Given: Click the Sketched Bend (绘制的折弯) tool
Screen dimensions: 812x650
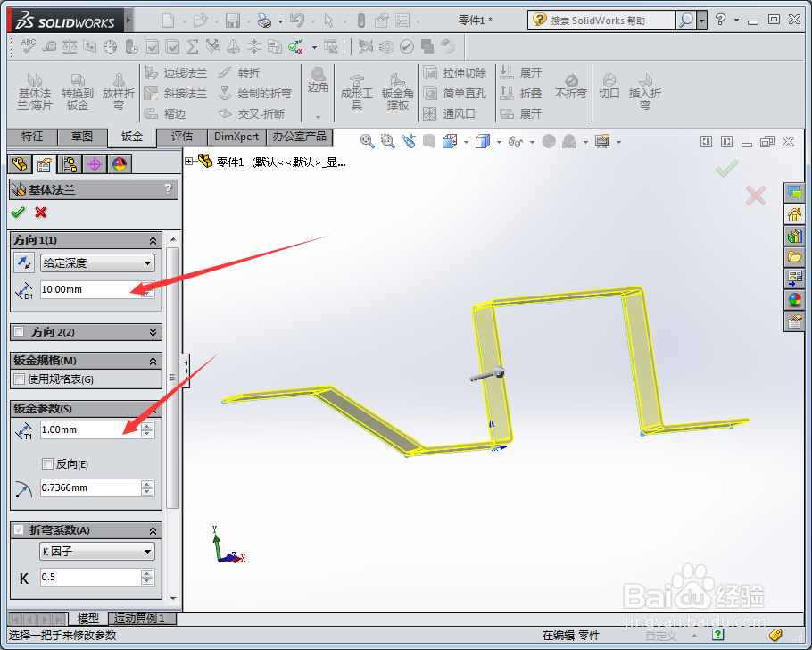Looking at the screenshot, I should [x=254, y=93].
